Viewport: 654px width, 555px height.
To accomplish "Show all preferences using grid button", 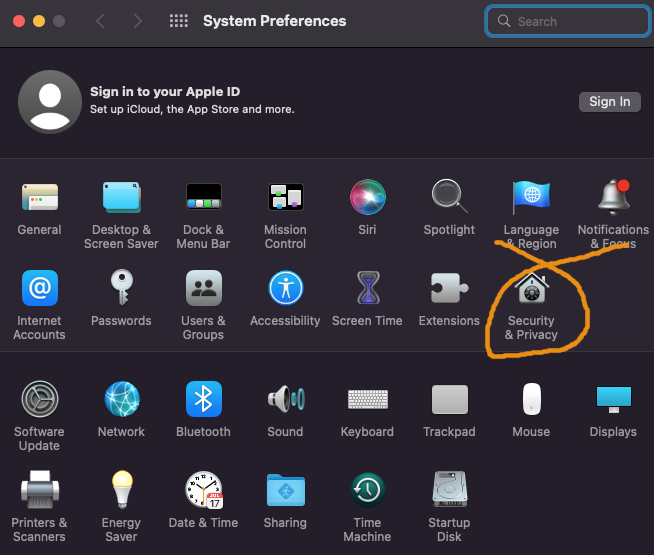I will point(179,21).
